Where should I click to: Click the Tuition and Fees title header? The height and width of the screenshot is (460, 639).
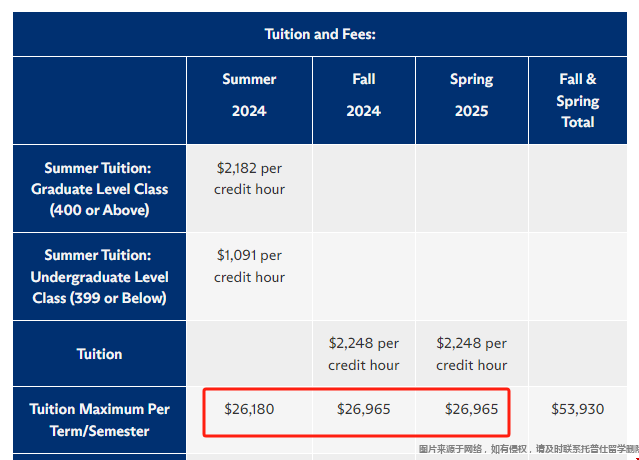320,34
